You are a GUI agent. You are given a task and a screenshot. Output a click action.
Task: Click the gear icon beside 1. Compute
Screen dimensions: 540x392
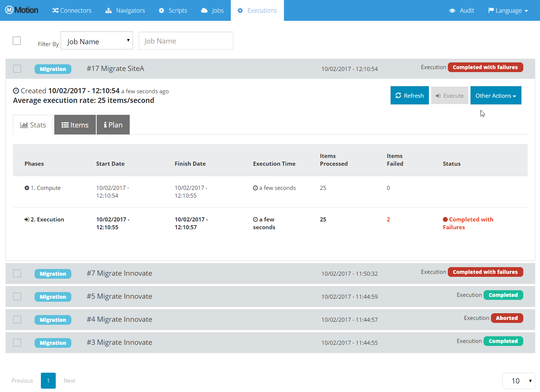[x=27, y=188]
